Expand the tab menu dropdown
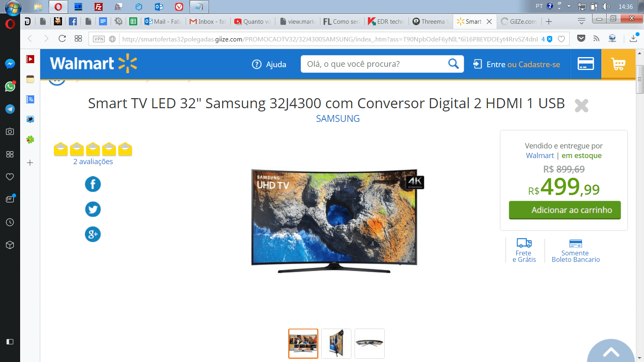Image resolution: width=644 pixels, height=362 pixels. pyautogui.click(x=581, y=21)
